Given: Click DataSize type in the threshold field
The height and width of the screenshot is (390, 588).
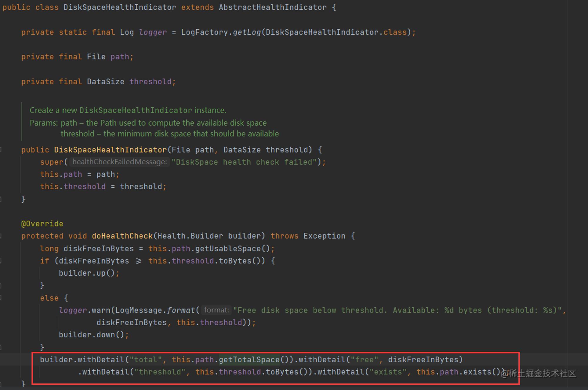Looking at the screenshot, I should (x=106, y=81).
